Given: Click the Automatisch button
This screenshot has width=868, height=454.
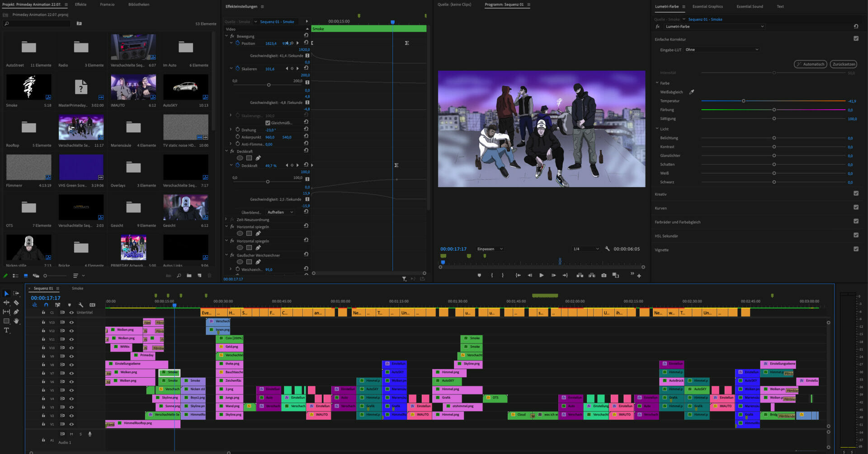Looking at the screenshot, I should pos(811,64).
